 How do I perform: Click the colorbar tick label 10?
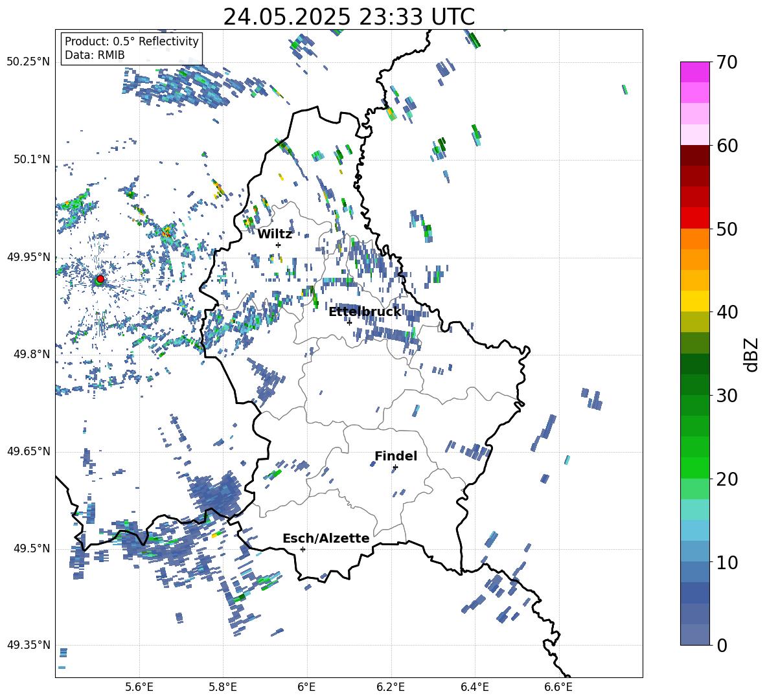click(x=727, y=562)
